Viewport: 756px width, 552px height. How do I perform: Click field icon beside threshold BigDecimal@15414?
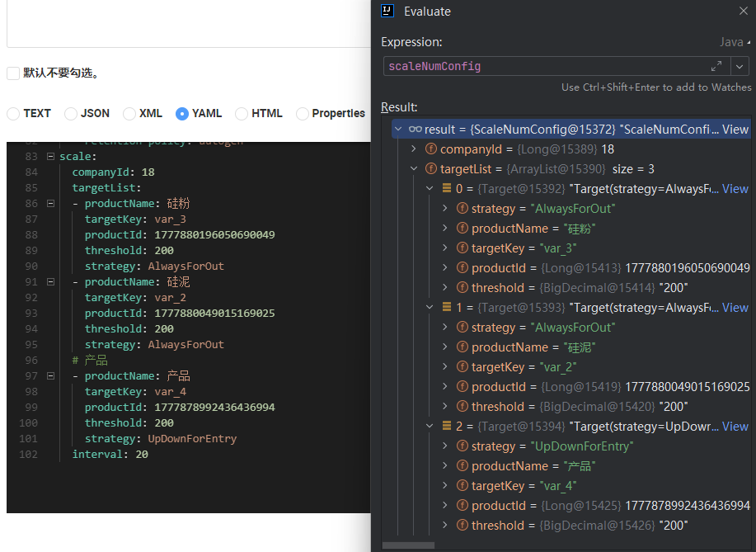463,288
